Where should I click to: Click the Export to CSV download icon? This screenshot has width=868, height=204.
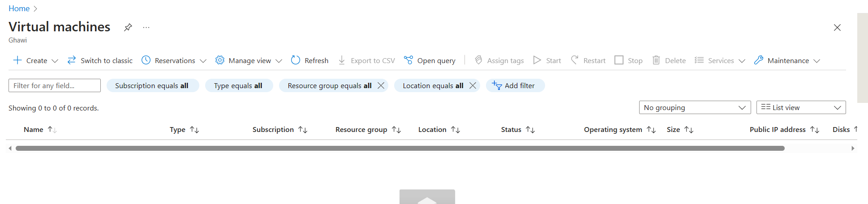pyautogui.click(x=342, y=60)
